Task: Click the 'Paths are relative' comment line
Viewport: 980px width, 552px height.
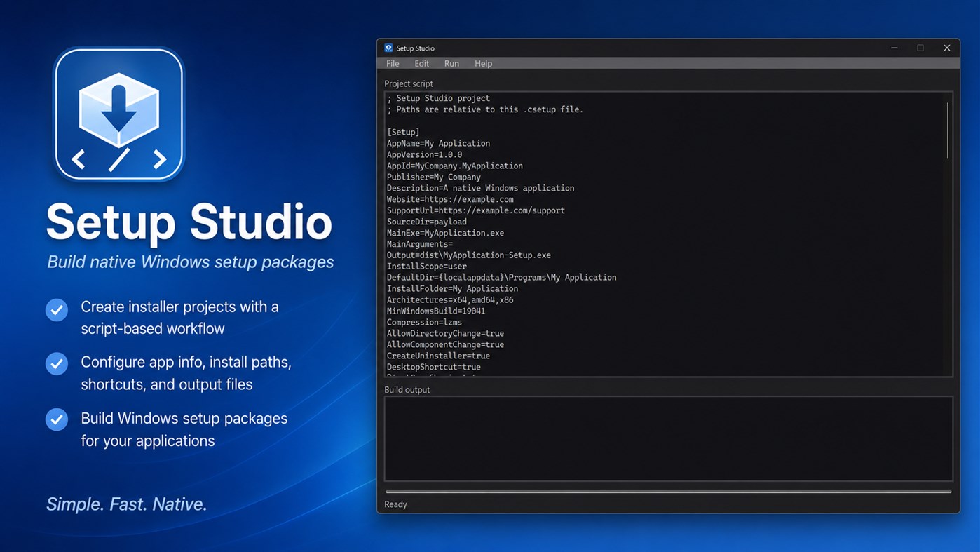Action: click(485, 109)
